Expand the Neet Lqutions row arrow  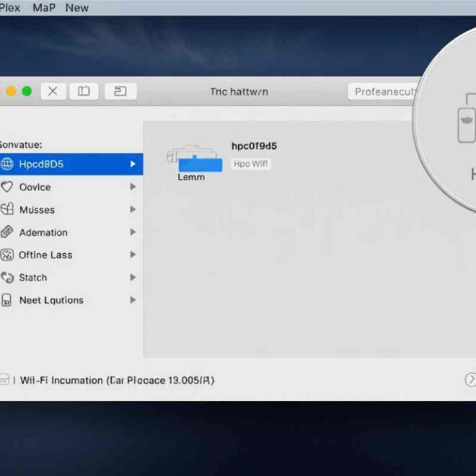(133, 300)
